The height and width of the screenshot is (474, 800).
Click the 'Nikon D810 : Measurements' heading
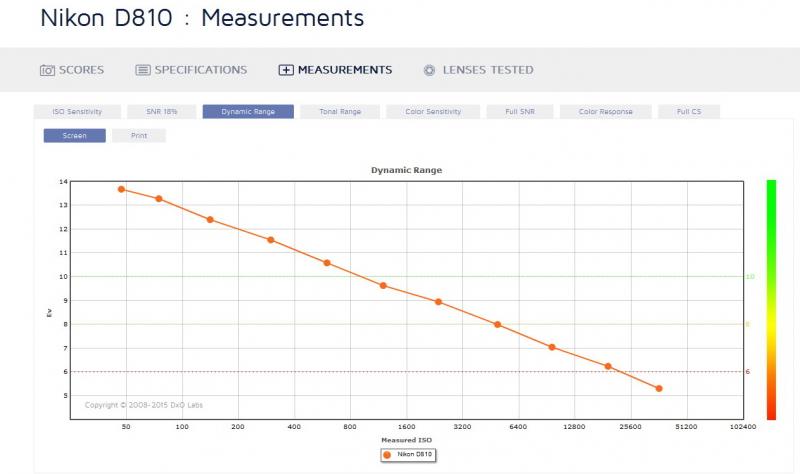pyautogui.click(x=202, y=18)
